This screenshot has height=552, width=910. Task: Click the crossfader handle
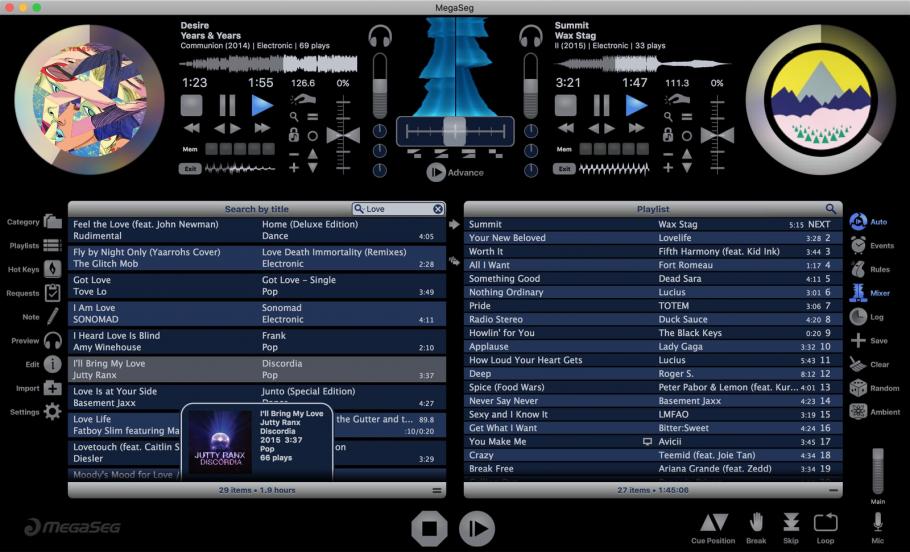(454, 131)
